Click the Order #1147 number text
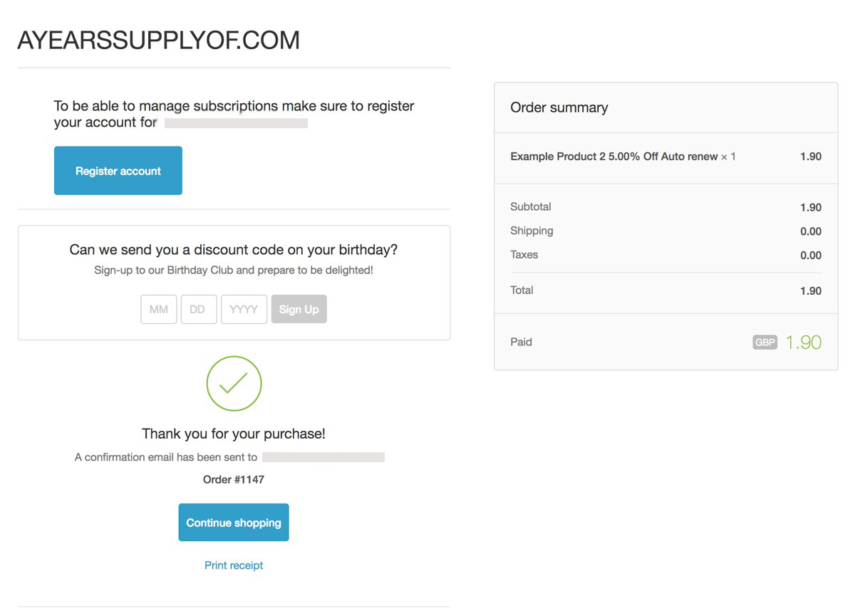The image size is (855, 616). 234,479
